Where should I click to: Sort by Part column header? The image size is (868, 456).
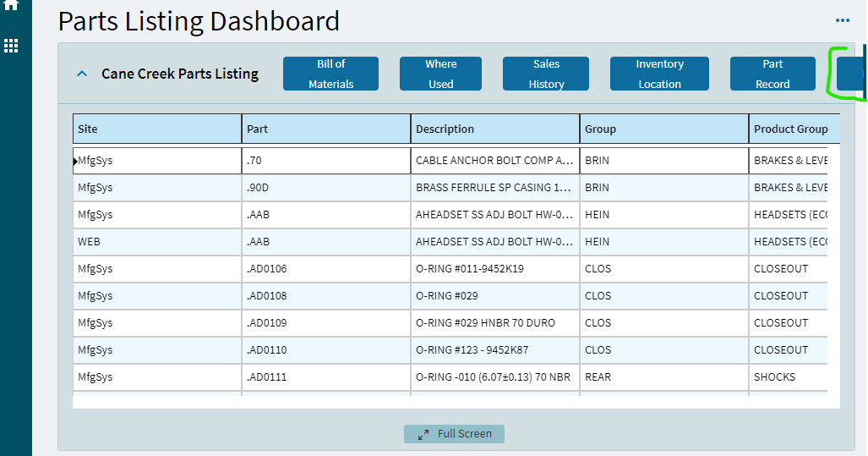(326, 129)
